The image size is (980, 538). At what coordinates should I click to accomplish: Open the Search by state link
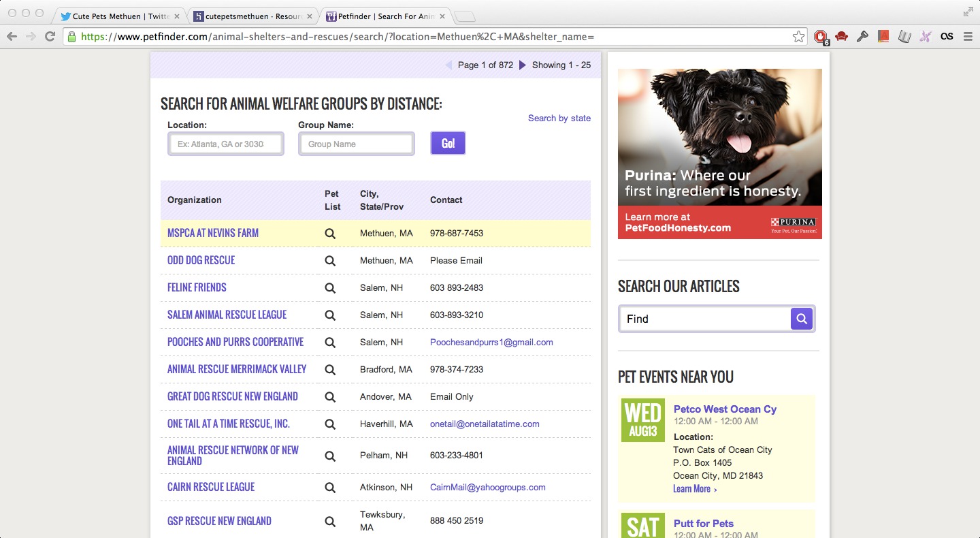pyautogui.click(x=559, y=118)
